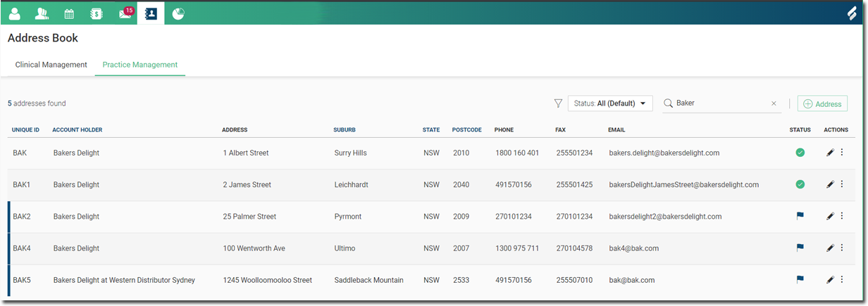Sort by the Suburb column header
This screenshot has width=868, height=306.
(345, 130)
